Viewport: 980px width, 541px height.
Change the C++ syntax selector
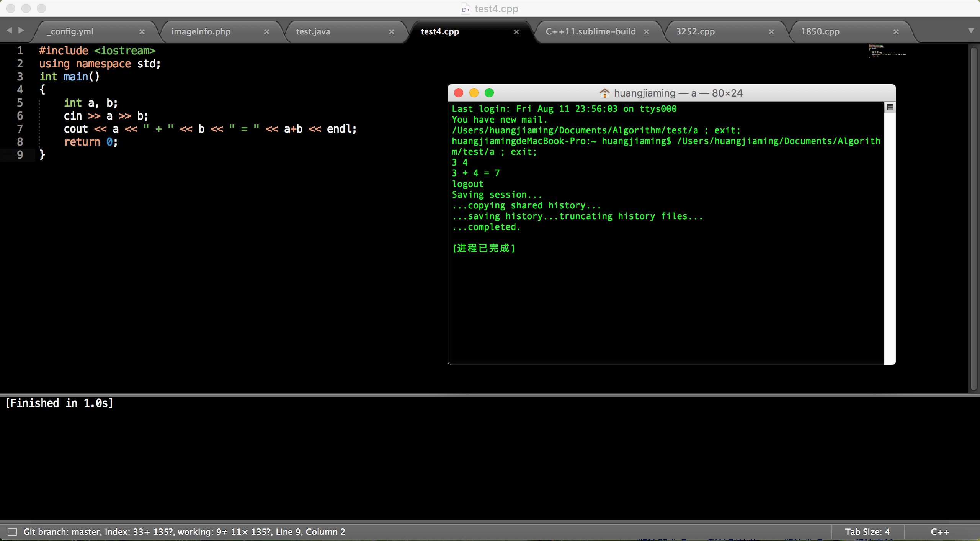940,532
